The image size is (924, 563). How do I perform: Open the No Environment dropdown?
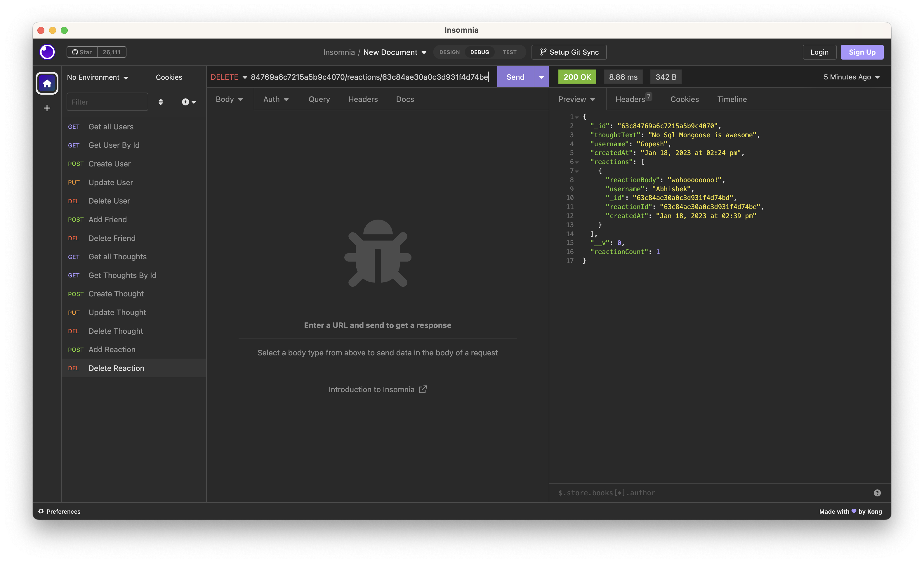click(x=97, y=77)
